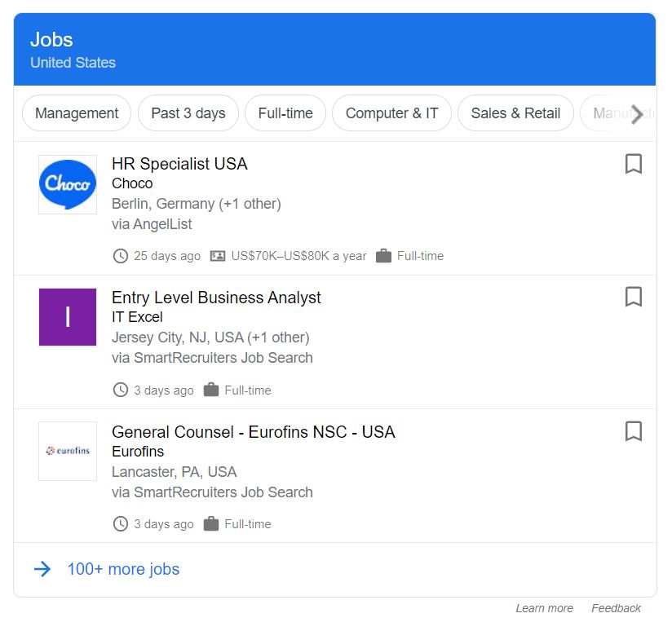Bookmark the HR Specialist USA job
Image resolution: width=672 pixels, height=622 pixels.
tap(634, 164)
